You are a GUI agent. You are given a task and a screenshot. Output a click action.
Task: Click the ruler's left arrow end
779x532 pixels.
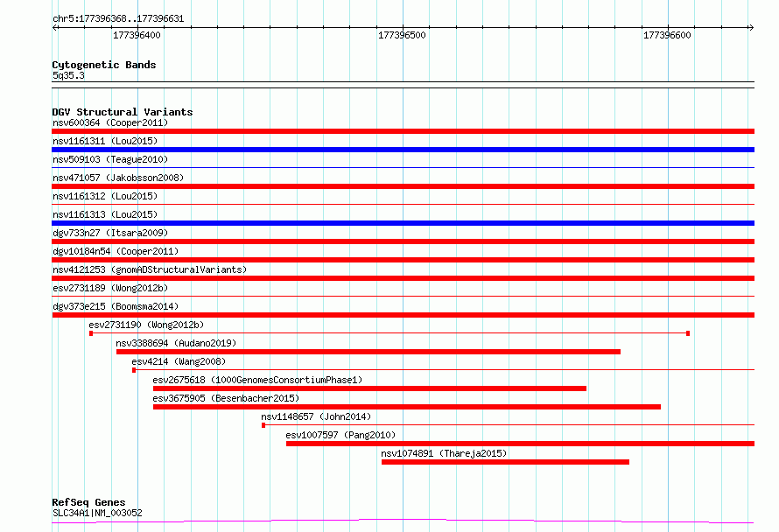coord(55,28)
